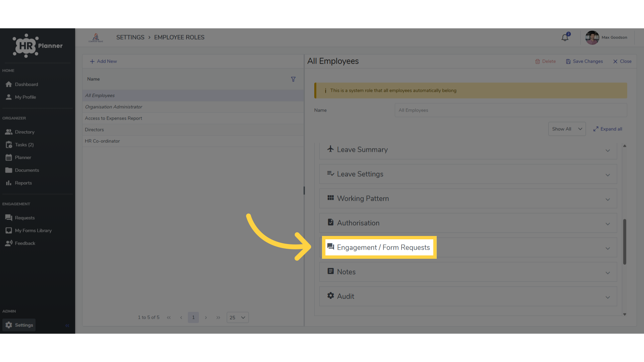Select Organisation Administrator role
Viewport: 644px width, 362px height.
click(x=193, y=107)
